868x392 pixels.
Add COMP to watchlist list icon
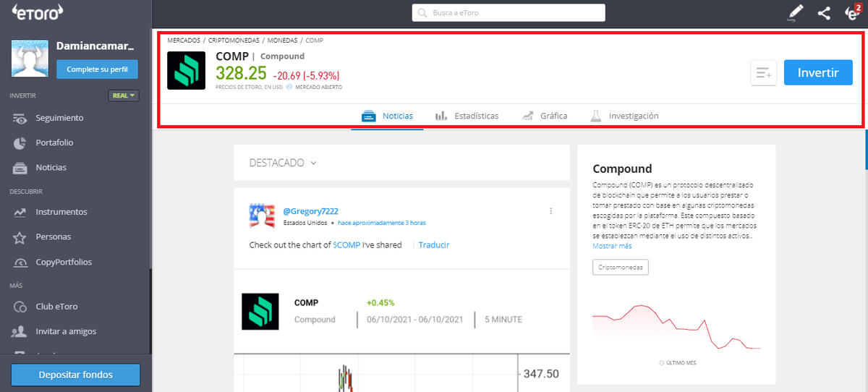click(x=764, y=72)
